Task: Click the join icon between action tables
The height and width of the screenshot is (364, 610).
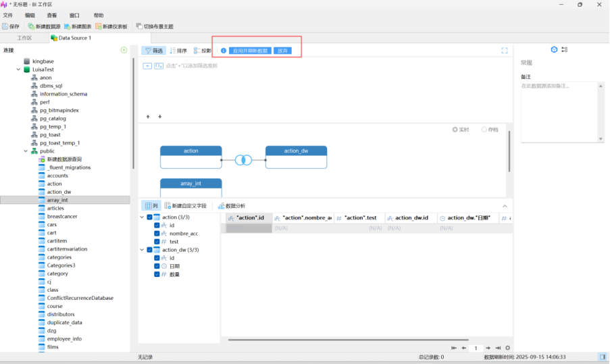Action: (243, 160)
